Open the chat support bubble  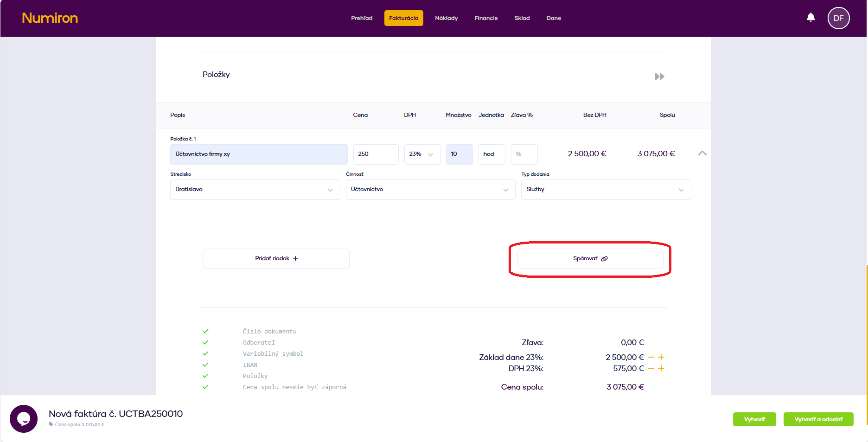[24, 419]
